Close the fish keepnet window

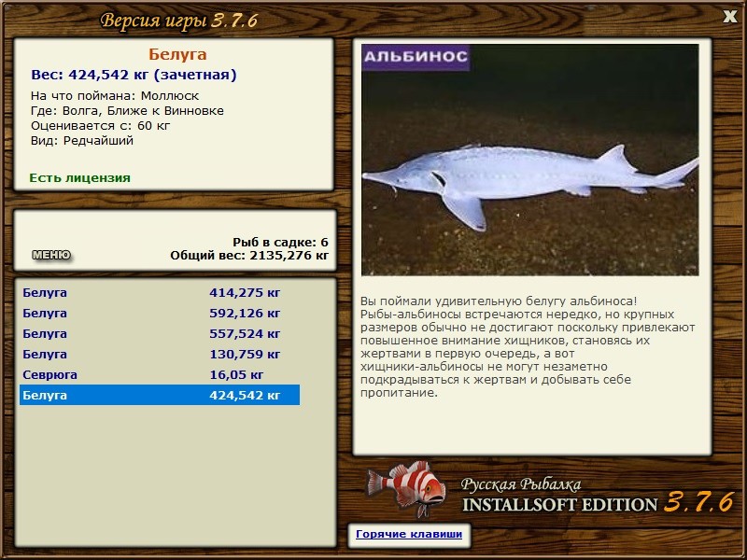click(730, 17)
